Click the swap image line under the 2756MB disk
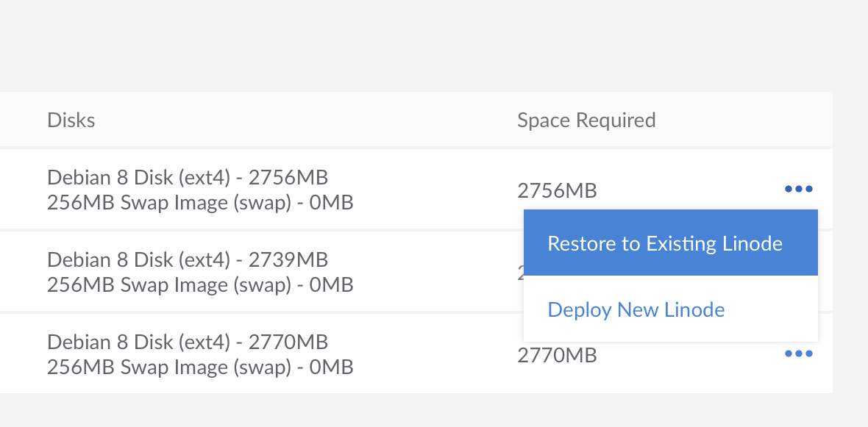 [200, 202]
